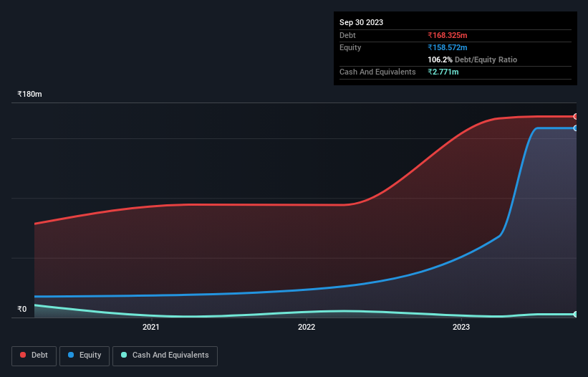Click the ₹180m y-axis label
The image size is (588, 377).
click(x=29, y=94)
